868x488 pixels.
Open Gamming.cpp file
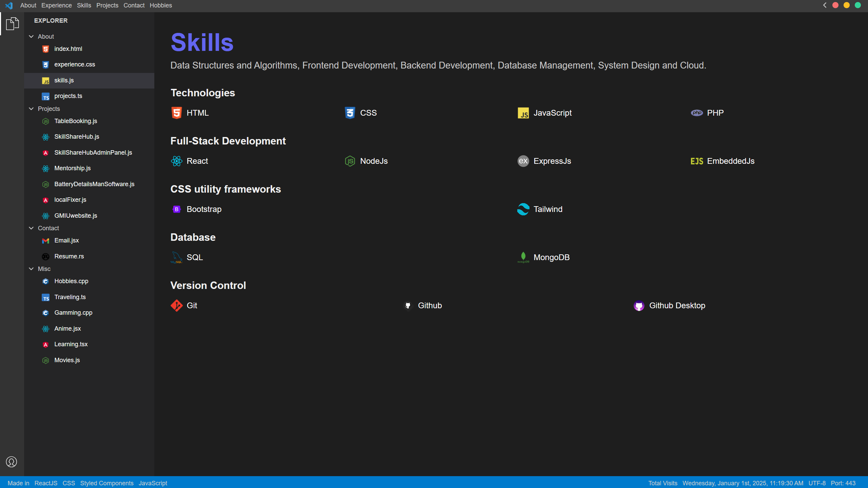[89, 313]
